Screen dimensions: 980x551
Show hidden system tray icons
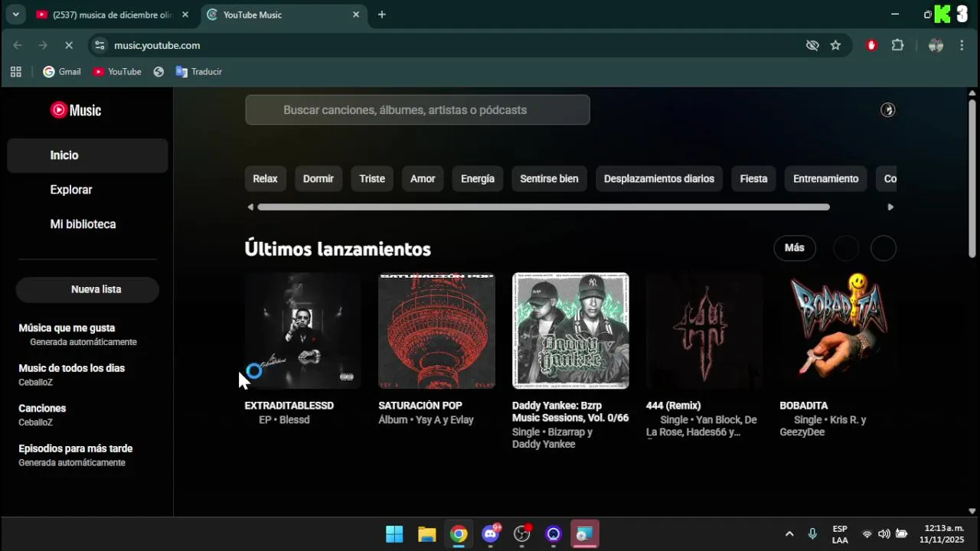[789, 534]
